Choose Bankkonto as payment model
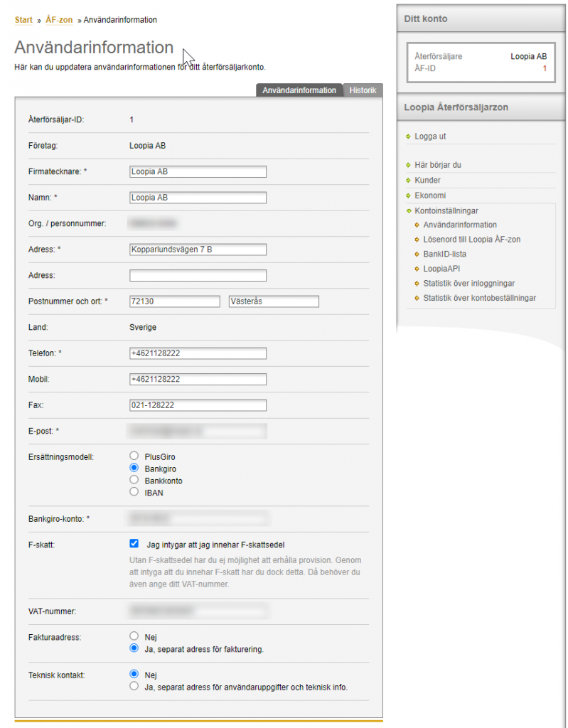568x728 pixels. (134, 480)
